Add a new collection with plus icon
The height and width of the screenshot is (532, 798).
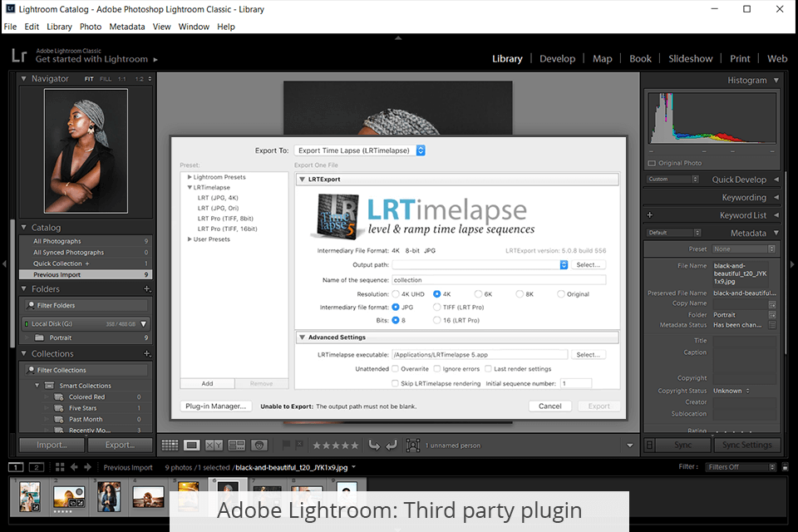(x=146, y=353)
